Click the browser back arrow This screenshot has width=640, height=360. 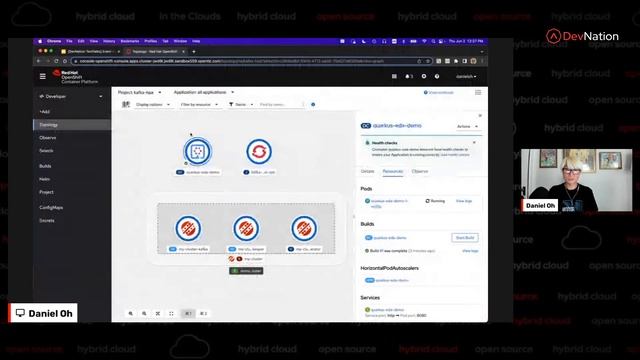coord(39,61)
